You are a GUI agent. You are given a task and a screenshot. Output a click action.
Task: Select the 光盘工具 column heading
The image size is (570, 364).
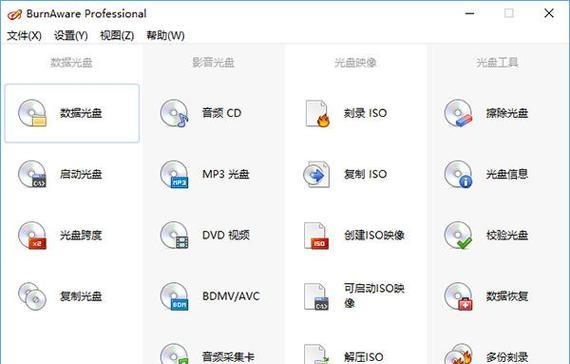pyautogui.click(x=497, y=63)
